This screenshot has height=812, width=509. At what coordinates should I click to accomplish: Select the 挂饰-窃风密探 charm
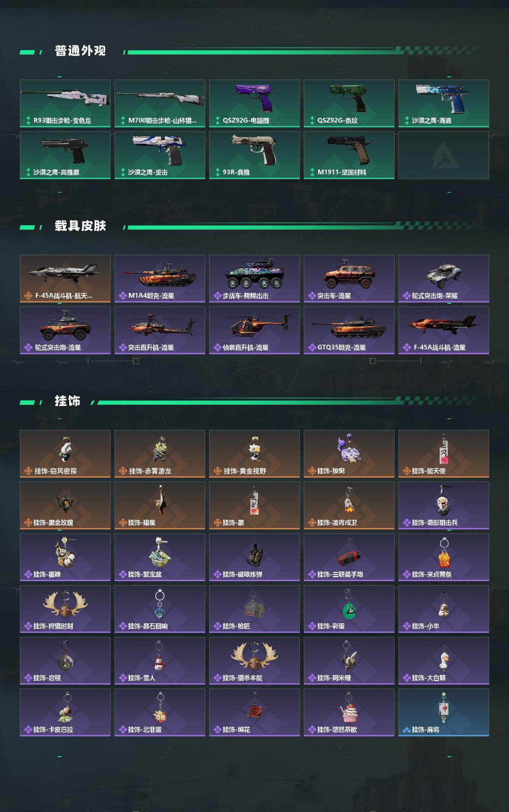pos(65,454)
